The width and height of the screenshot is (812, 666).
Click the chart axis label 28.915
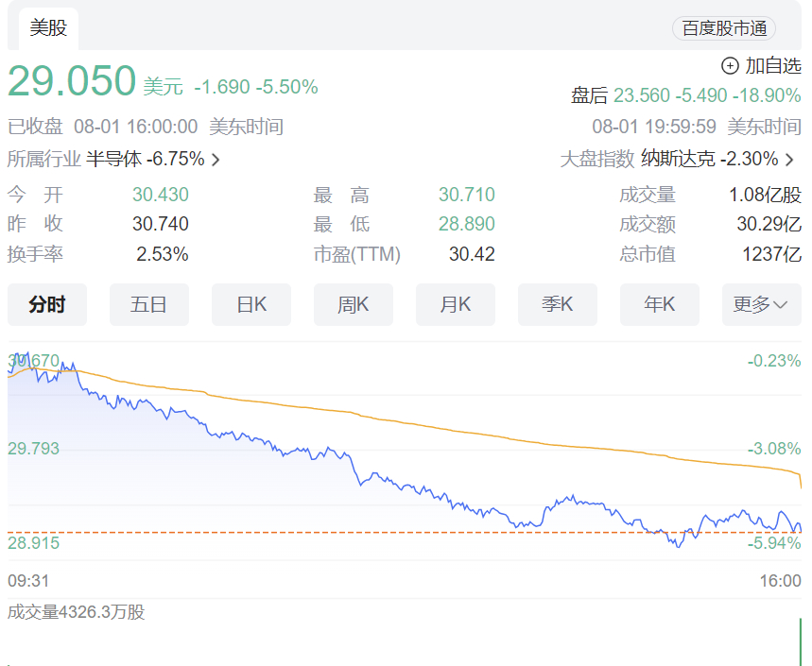34,543
